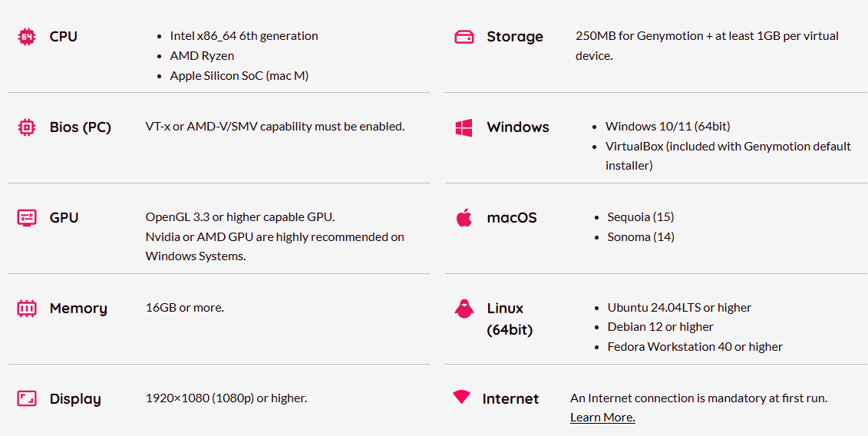Click the Display fullscreen icon

coord(27,398)
